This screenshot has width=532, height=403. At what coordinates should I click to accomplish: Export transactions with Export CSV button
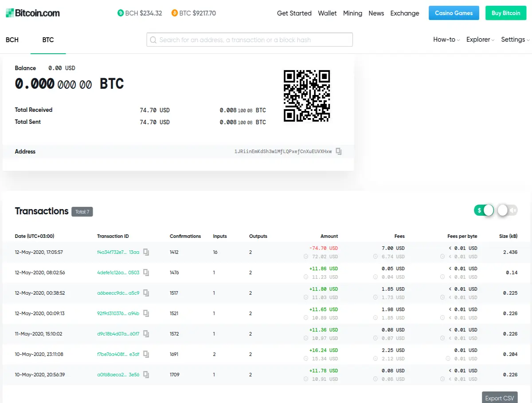[x=500, y=398]
